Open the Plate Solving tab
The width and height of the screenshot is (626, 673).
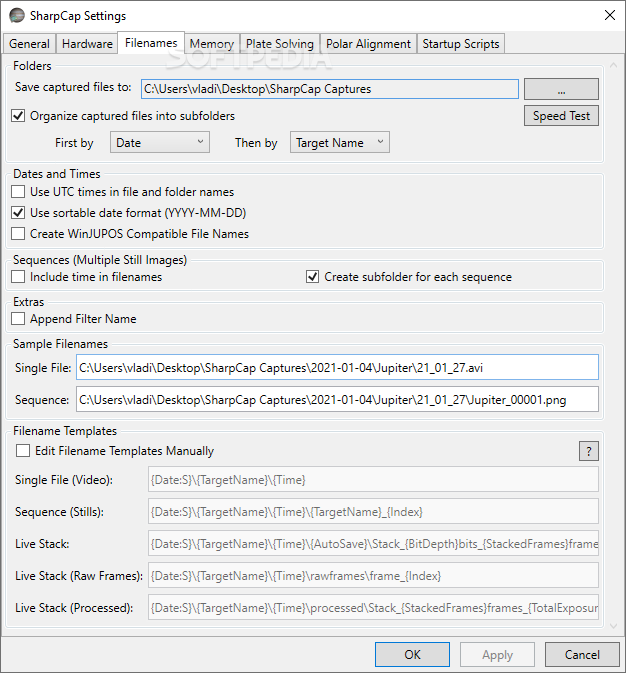pos(280,44)
